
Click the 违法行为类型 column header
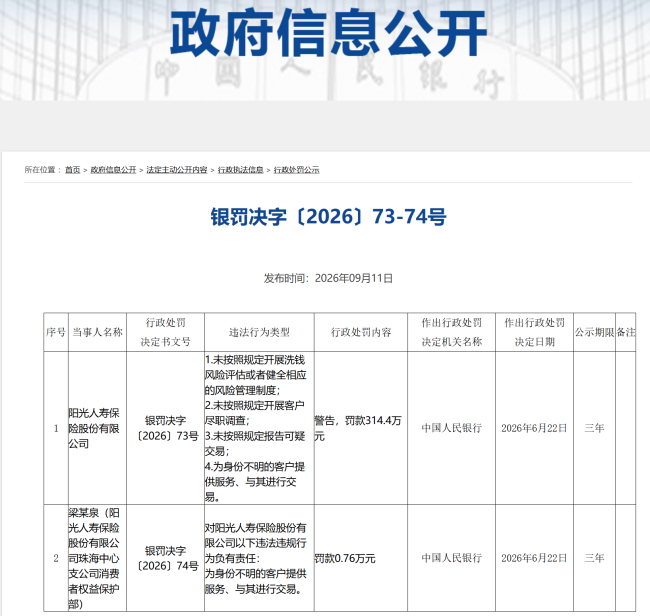pos(259,332)
